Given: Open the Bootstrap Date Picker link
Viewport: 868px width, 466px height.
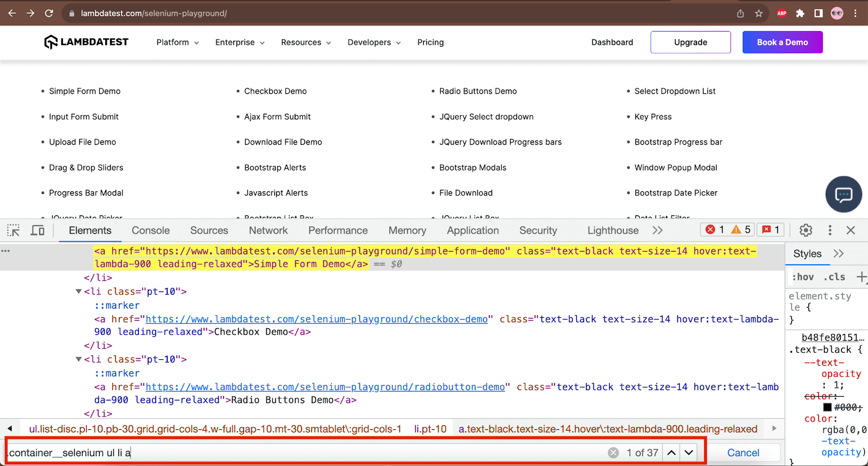Looking at the screenshot, I should pos(676,193).
